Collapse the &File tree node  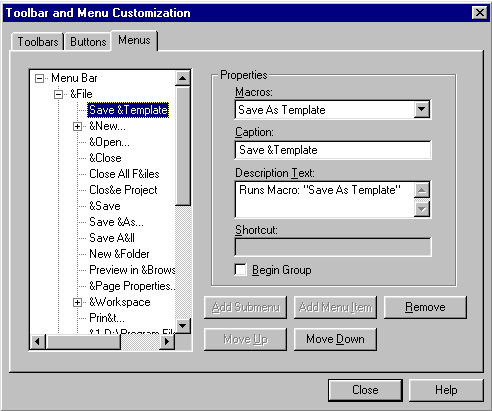click(58, 95)
